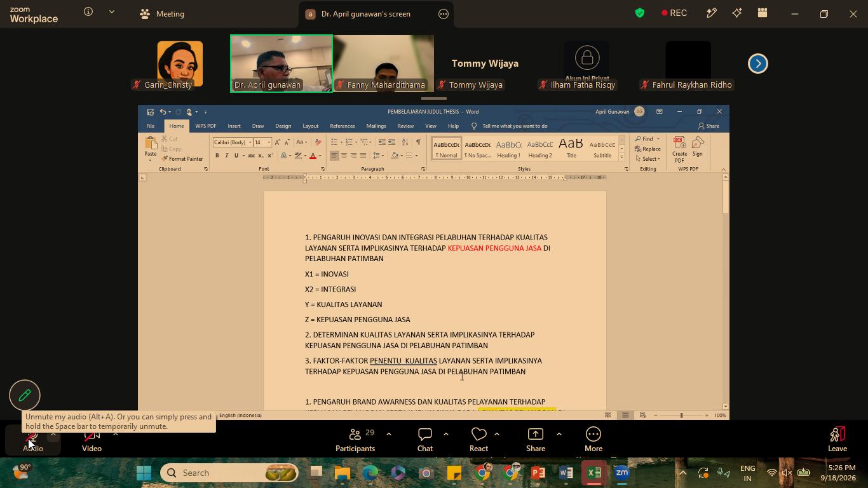868x488 pixels.
Task: Open the React emoji menu
Action: click(478, 440)
